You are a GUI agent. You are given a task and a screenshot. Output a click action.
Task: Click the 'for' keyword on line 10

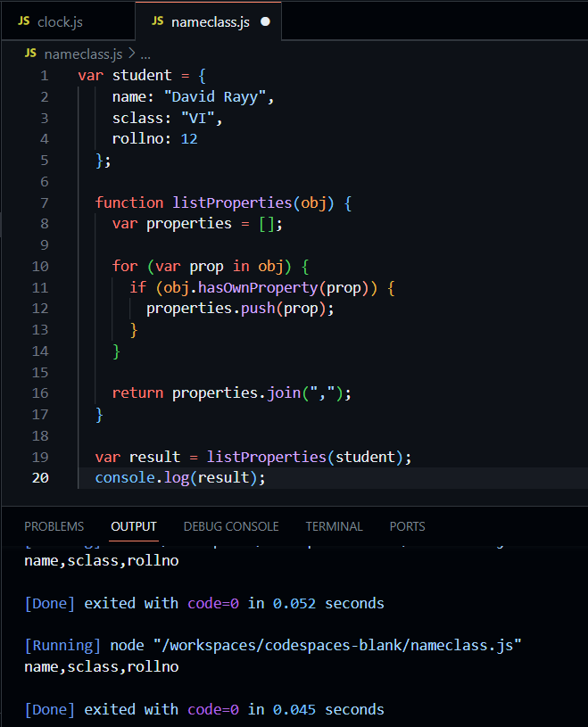point(125,266)
